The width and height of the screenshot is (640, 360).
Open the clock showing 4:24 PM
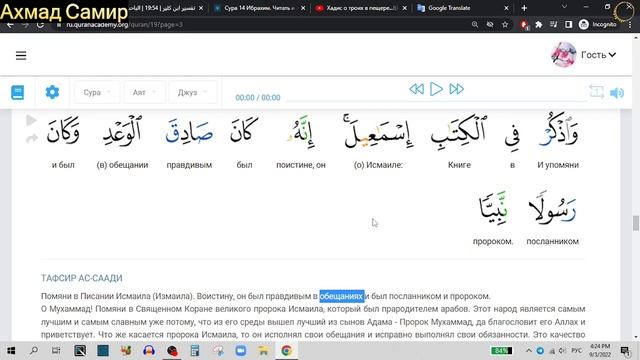click(x=600, y=351)
